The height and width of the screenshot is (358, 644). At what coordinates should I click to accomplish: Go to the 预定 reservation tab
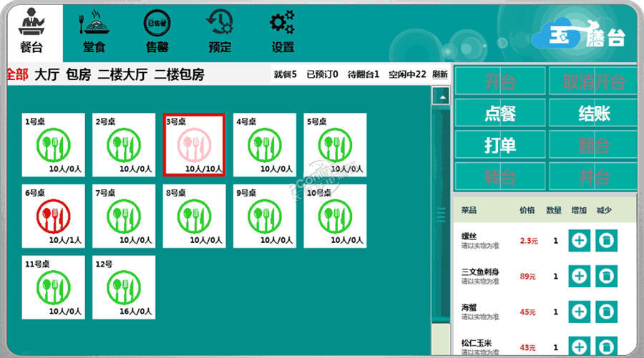[220, 32]
